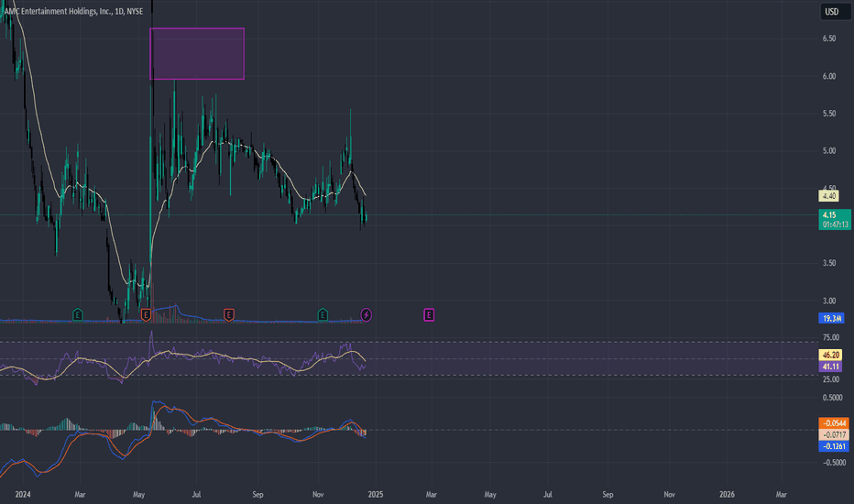Click the 5.50 price scale label
This screenshot has width=854, height=504.
[x=829, y=114]
